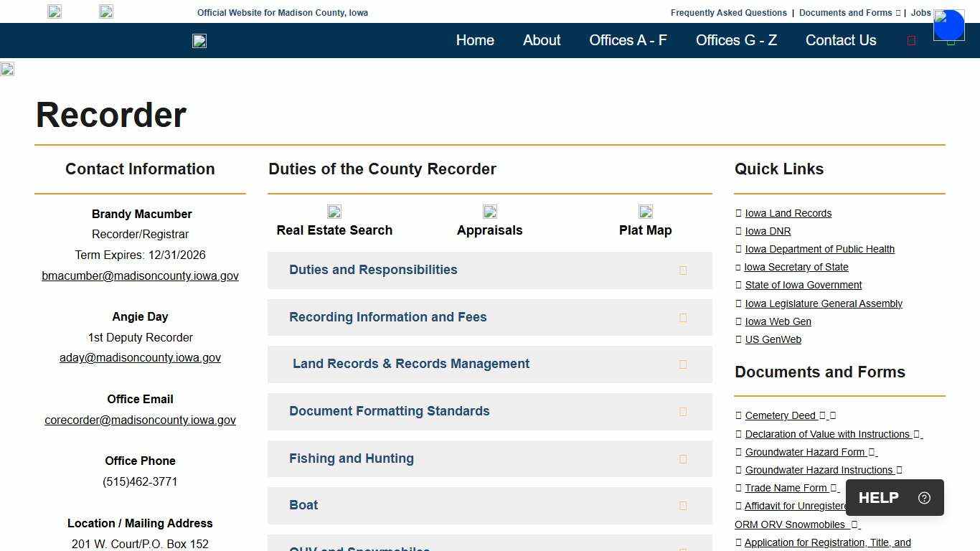Image resolution: width=980 pixels, height=551 pixels.
Task: Open the accessibility widget in the top-right corner
Action: click(x=948, y=25)
